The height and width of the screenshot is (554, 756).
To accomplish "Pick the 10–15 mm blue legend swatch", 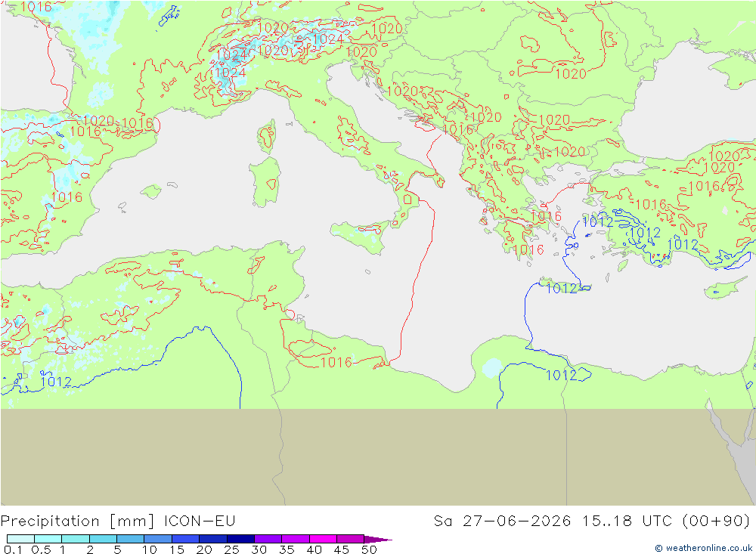I will tap(158, 539).
